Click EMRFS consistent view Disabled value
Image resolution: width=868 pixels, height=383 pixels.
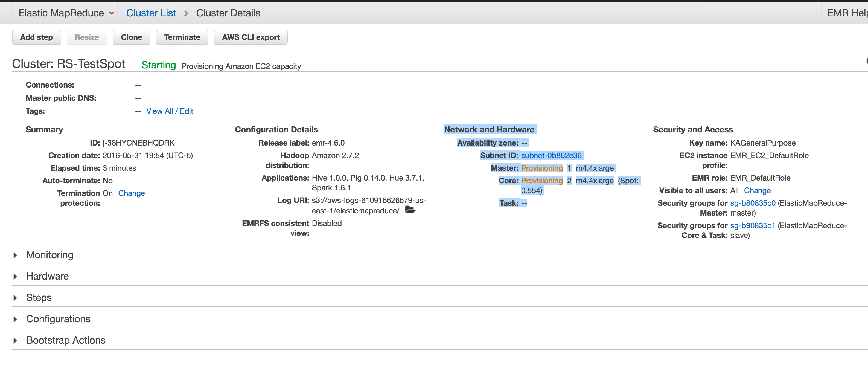pos(327,223)
